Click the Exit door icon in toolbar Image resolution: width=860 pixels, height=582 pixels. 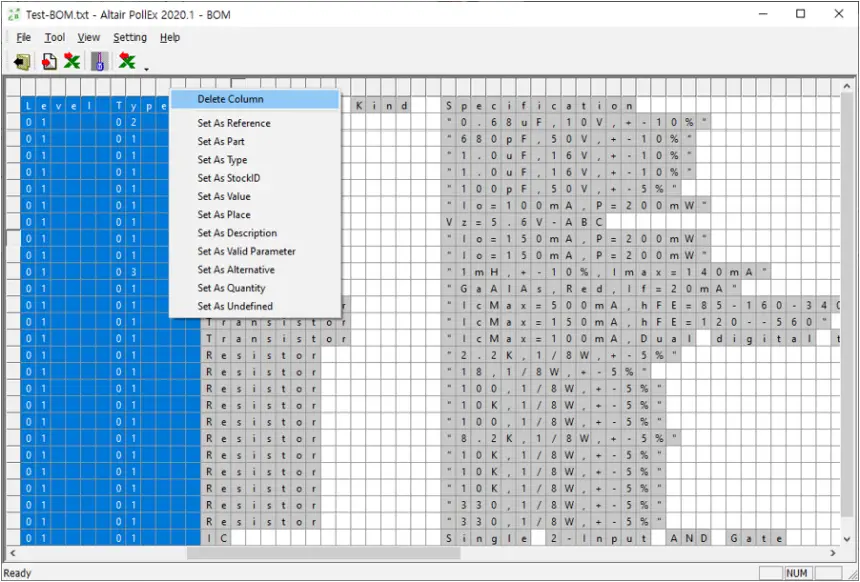[22, 61]
